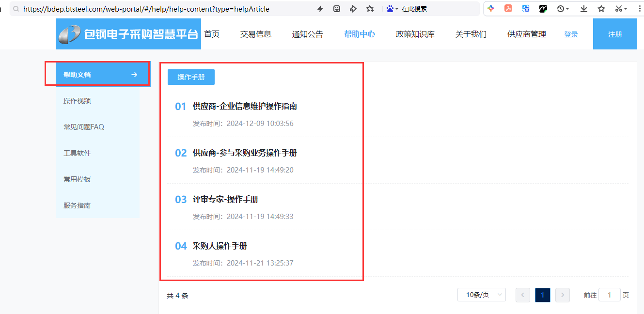Bookmark this page with the star-plus icon
644x314 pixels.
370,9
